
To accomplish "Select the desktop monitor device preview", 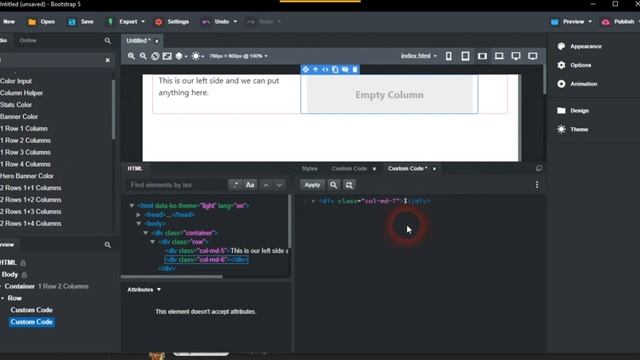I will [x=516, y=56].
